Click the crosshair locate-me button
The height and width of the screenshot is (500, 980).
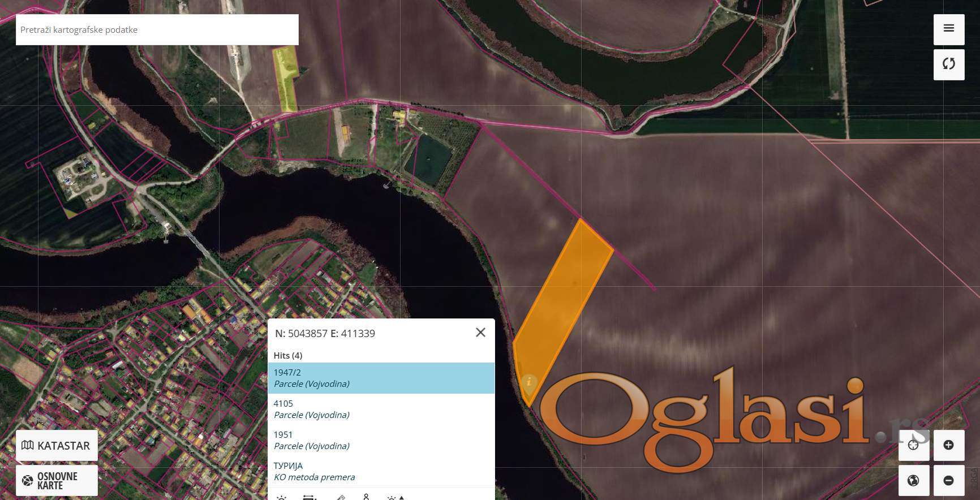[x=913, y=445]
